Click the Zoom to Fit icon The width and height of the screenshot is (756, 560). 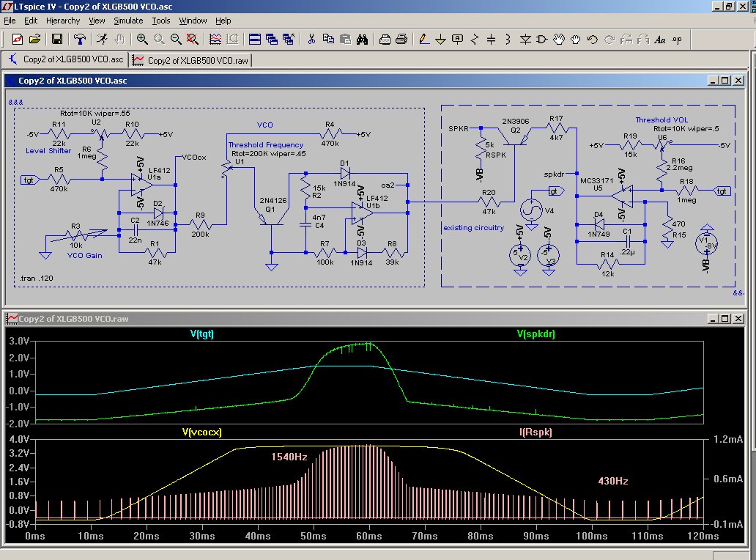pos(192,39)
